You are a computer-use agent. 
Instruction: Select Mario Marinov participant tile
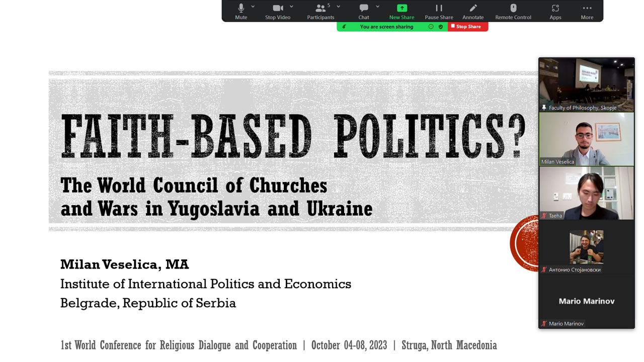[587, 301]
